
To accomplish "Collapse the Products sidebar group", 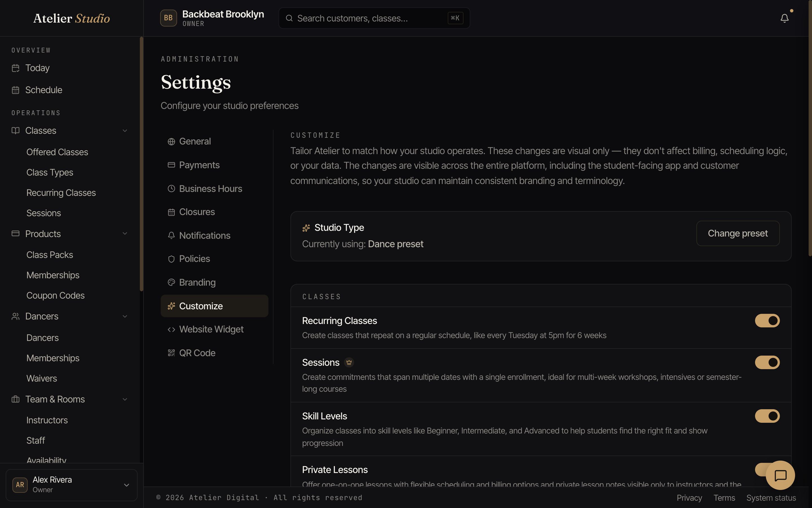I will [125, 233].
